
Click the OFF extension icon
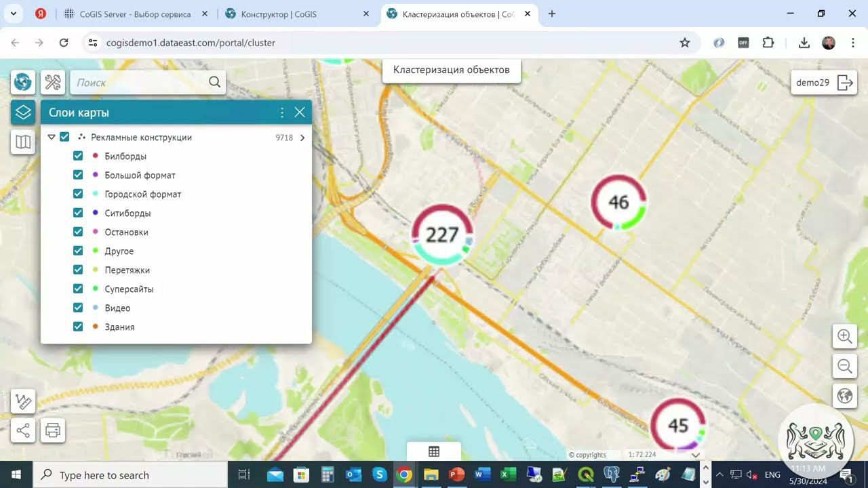pyautogui.click(x=743, y=43)
